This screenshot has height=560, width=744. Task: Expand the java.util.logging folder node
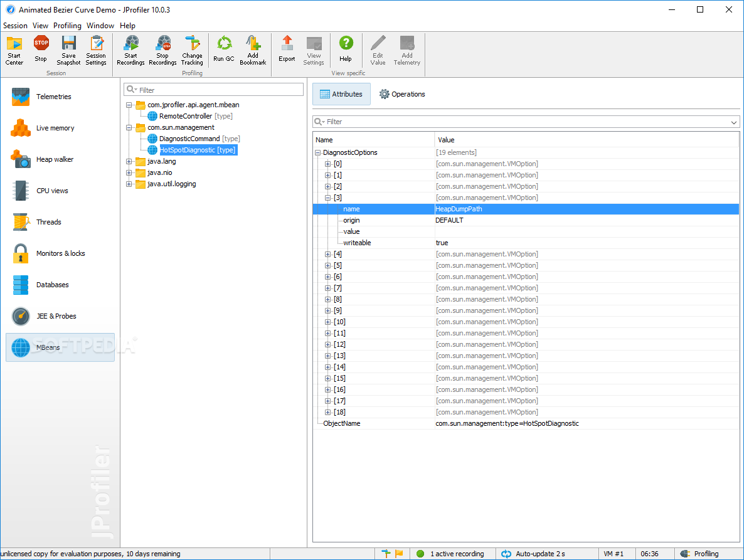click(x=129, y=184)
